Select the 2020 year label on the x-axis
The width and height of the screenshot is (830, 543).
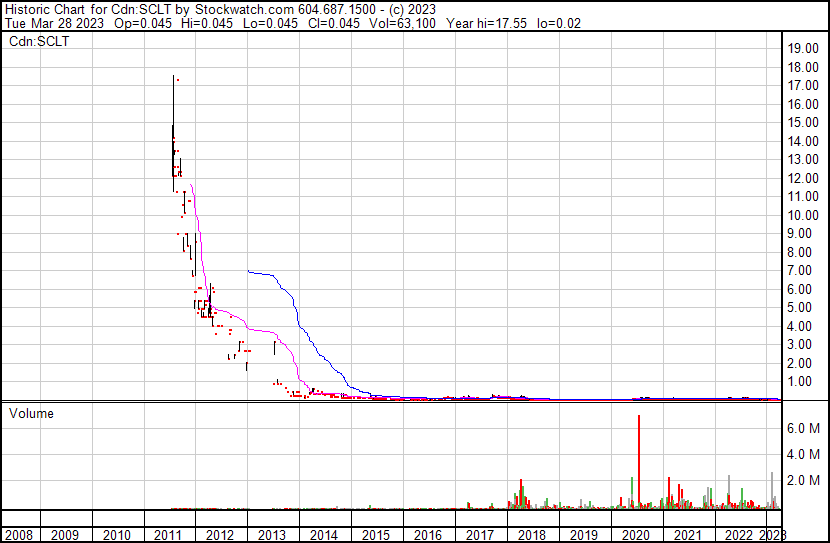pyautogui.click(x=634, y=534)
